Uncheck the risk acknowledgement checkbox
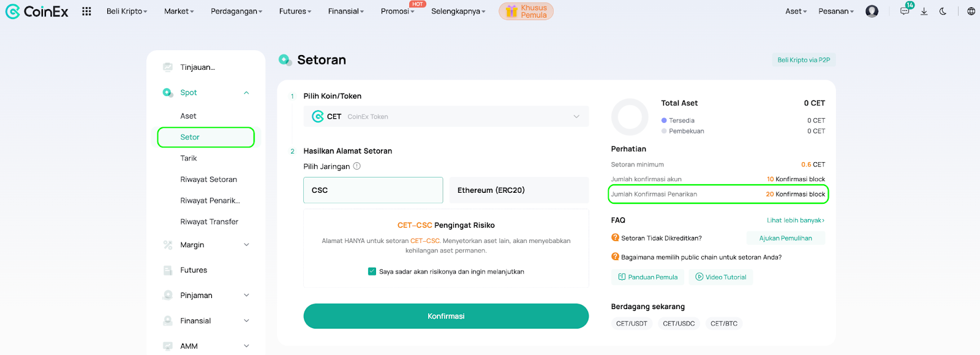 point(372,271)
